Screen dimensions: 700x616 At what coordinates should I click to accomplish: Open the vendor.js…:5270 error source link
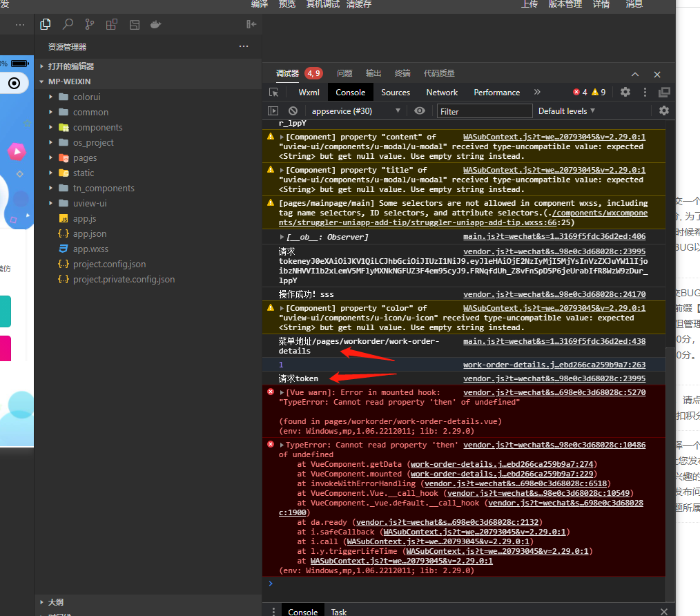[554, 393]
